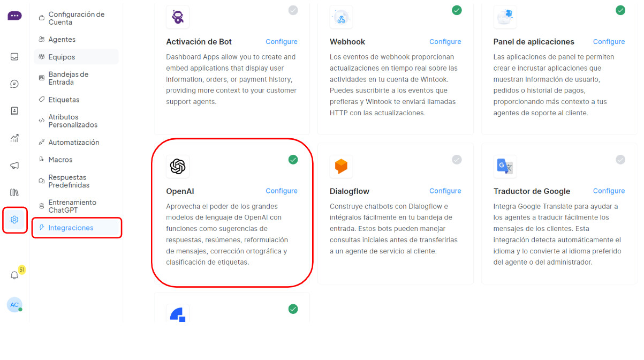Open campaigns megaphone icon
This screenshot has height=360, width=644.
point(14,166)
